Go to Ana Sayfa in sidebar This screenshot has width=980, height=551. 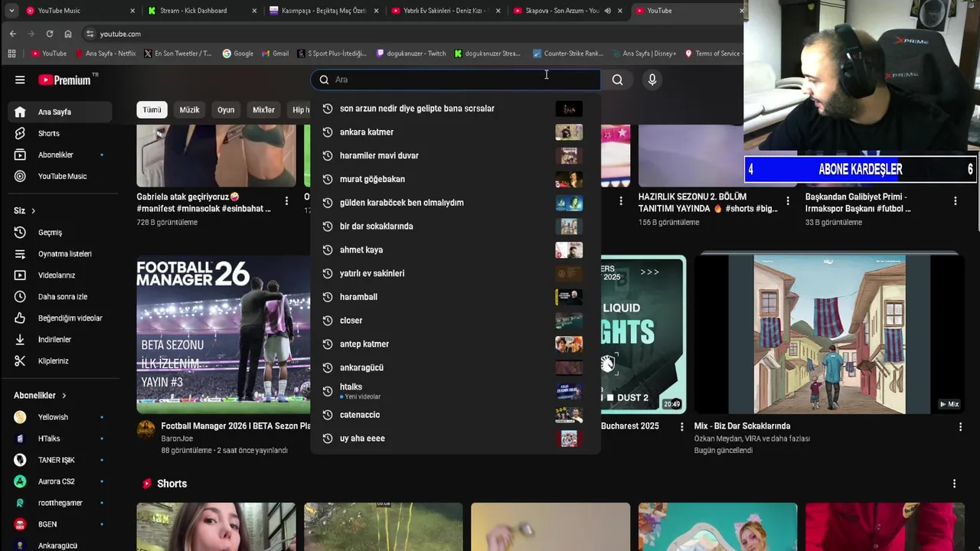pyautogui.click(x=60, y=112)
